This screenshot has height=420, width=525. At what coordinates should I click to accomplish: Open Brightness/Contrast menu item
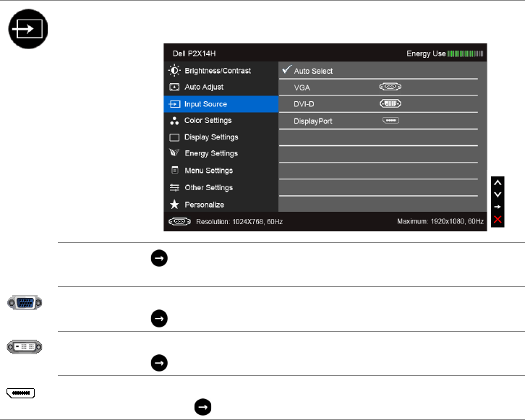(x=221, y=71)
